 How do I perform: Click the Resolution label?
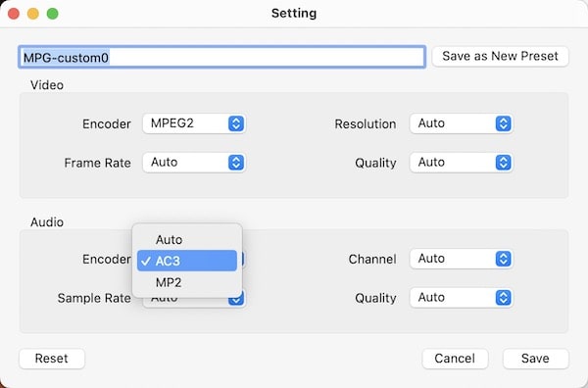pos(366,124)
